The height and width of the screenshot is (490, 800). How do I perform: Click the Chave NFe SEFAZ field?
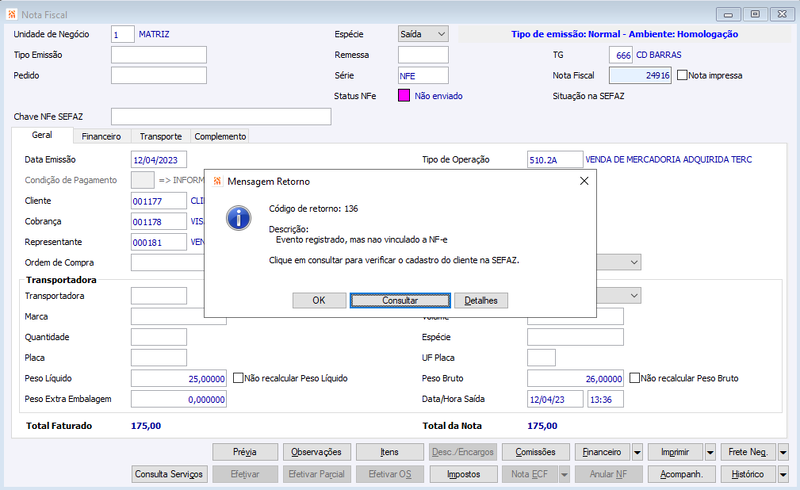221,116
